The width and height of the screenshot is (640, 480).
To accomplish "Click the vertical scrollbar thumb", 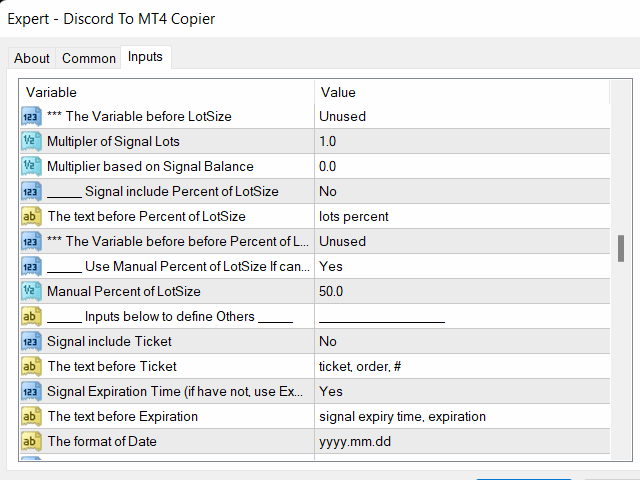I will coord(621,248).
